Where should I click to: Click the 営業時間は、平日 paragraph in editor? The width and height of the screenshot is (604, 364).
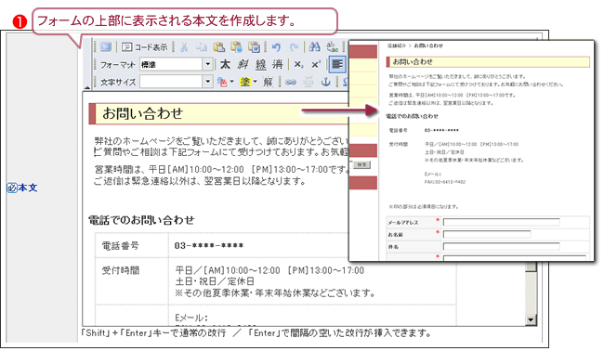[221, 170]
